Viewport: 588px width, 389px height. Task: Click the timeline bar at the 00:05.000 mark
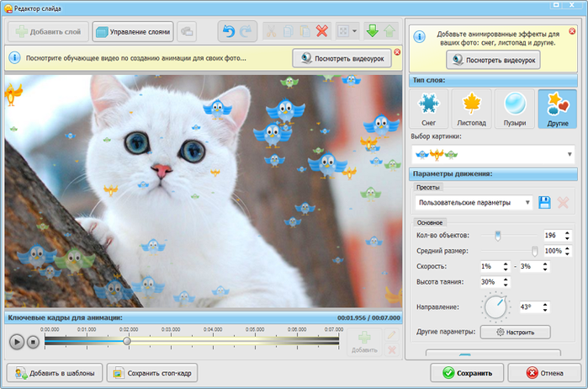point(255,341)
